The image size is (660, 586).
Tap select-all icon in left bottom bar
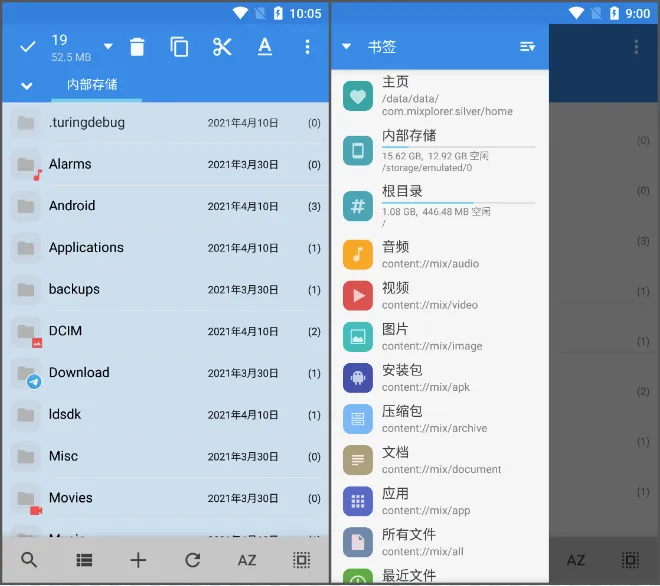point(301,560)
